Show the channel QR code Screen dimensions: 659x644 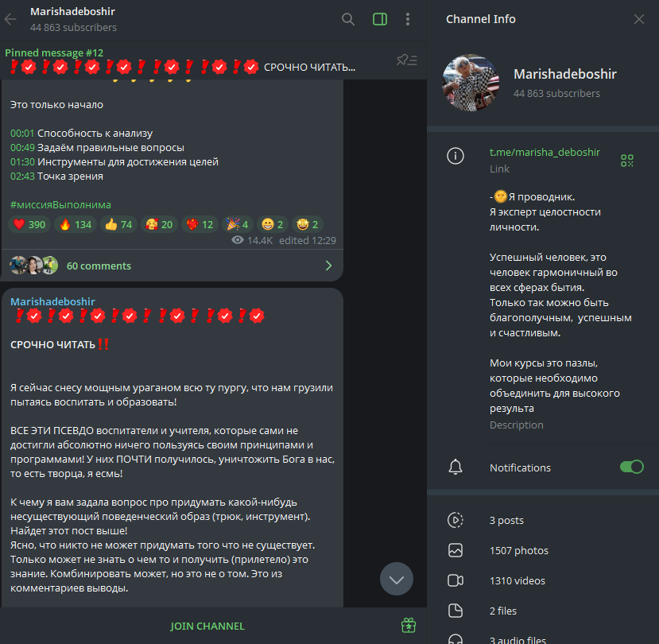pyautogui.click(x=627, y=160)
